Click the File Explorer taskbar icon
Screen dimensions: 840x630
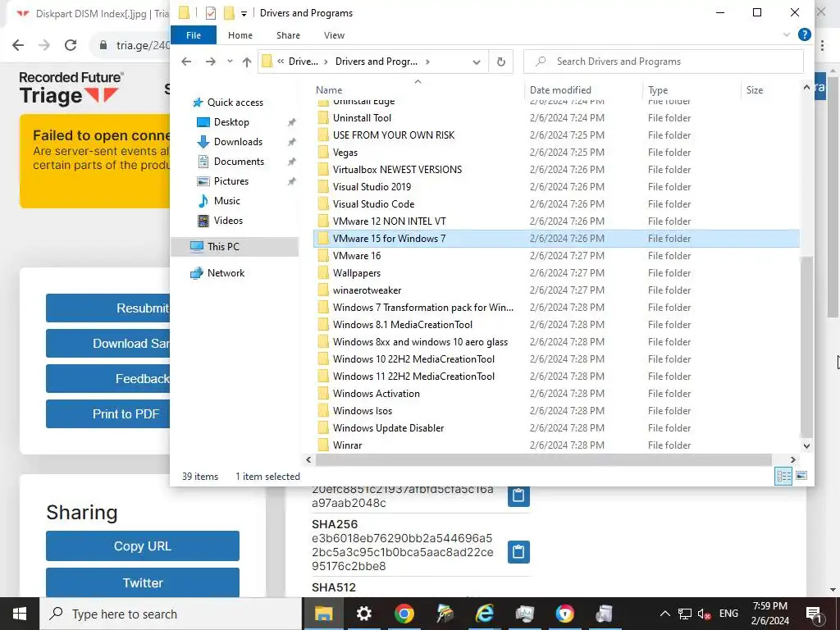click(323, 614)
